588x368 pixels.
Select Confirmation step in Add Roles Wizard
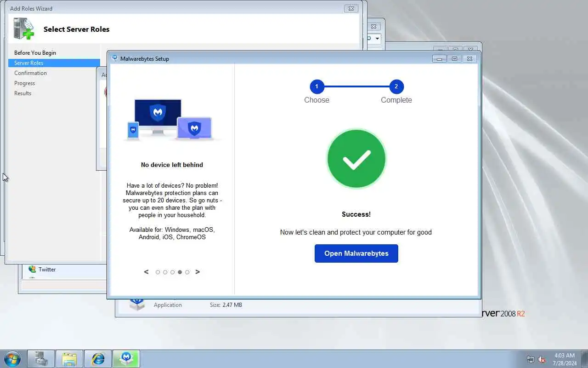[x=30, y=73]
